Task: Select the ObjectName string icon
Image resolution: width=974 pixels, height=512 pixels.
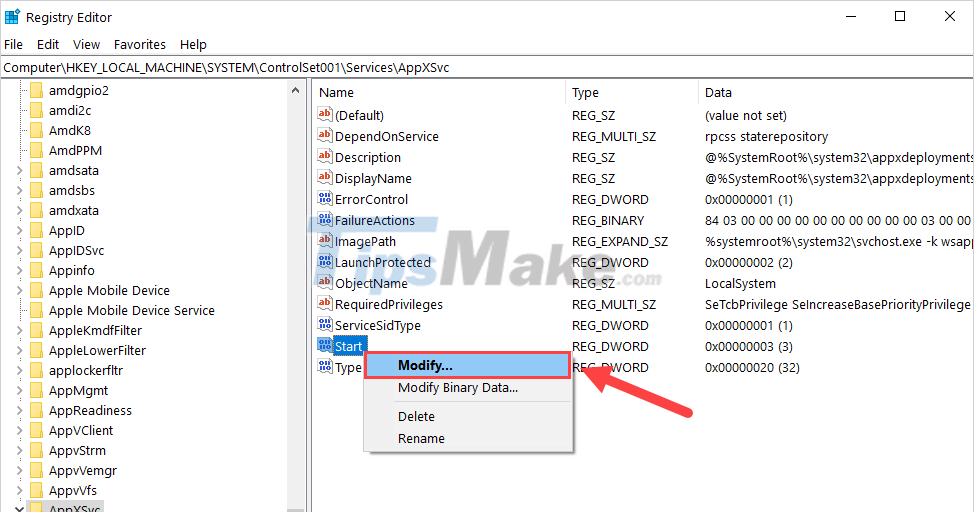Action: click(324, 283)
